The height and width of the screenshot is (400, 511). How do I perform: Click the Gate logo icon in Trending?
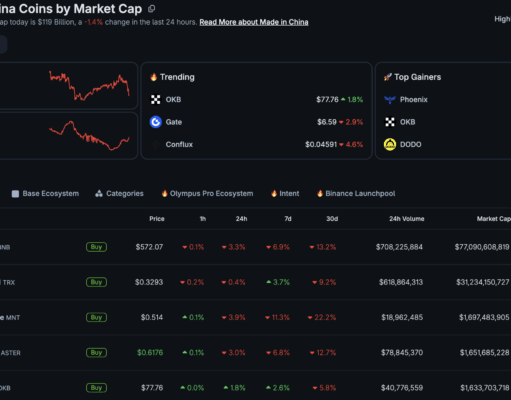(156, 122)
